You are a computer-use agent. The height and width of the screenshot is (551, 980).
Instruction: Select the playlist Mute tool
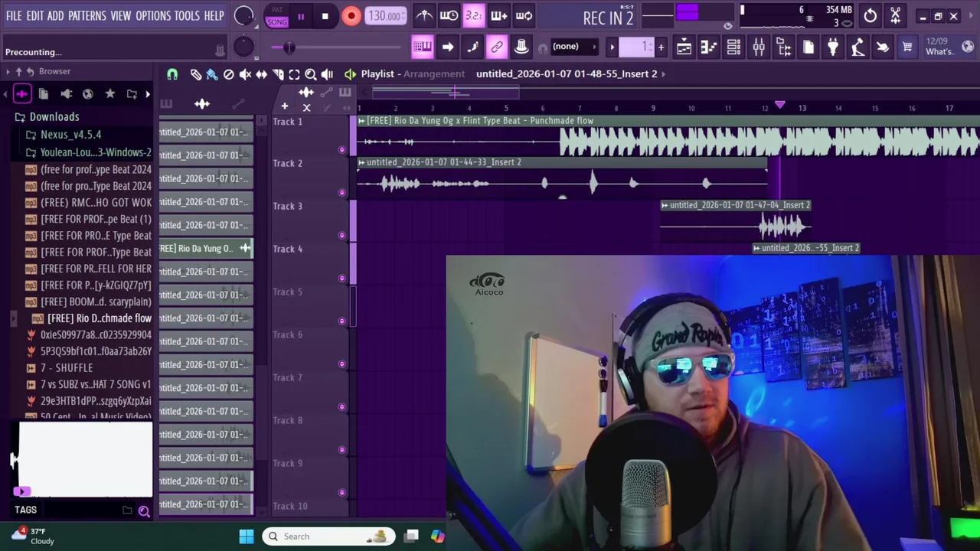tap(245, 74)
